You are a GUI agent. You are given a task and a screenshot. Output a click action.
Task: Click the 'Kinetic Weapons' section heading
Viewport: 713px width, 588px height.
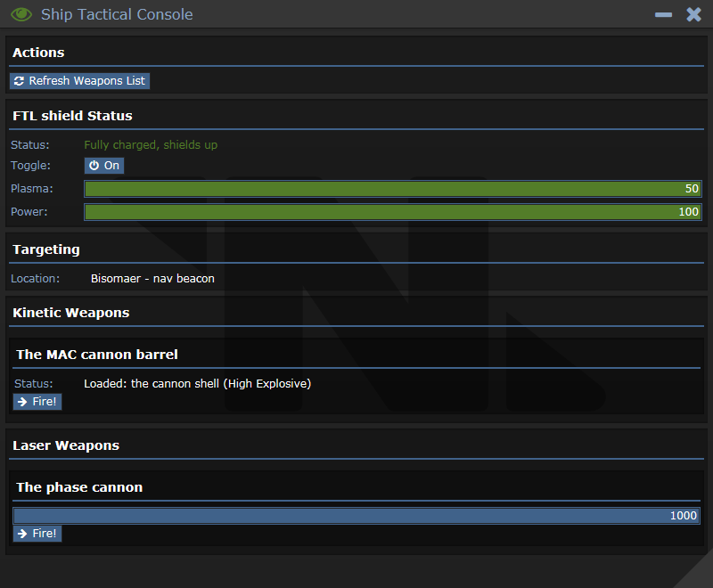(x=71, y=313)
